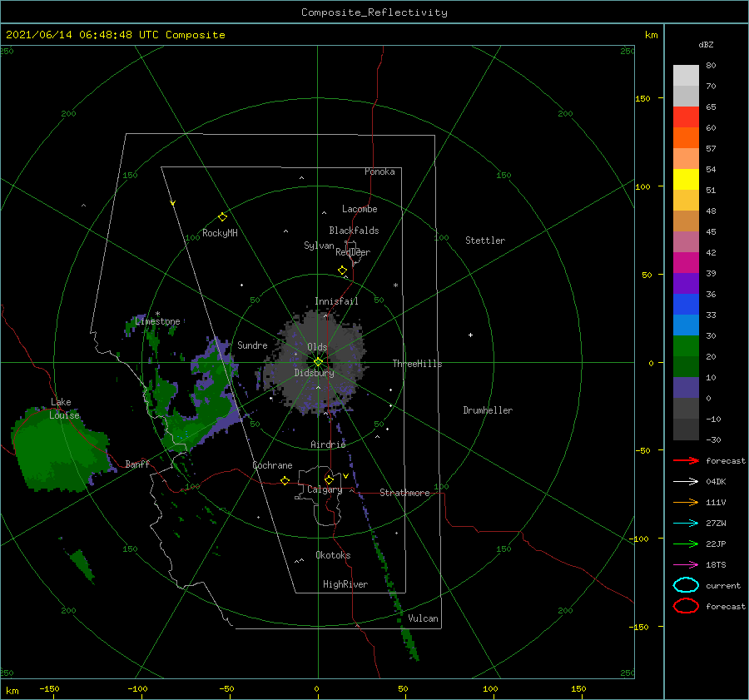Click the ThreeHills city label

pyautogui.click(x=418, y=364)
